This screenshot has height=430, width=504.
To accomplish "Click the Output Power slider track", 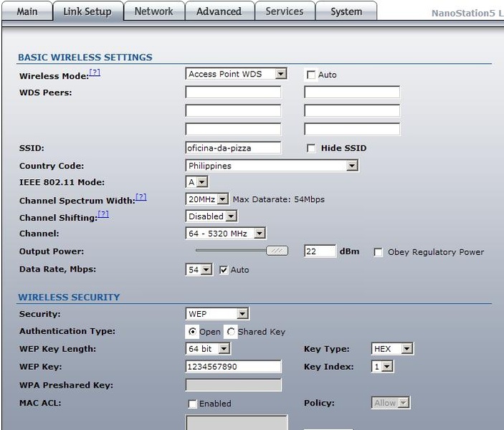I will 231,250.
